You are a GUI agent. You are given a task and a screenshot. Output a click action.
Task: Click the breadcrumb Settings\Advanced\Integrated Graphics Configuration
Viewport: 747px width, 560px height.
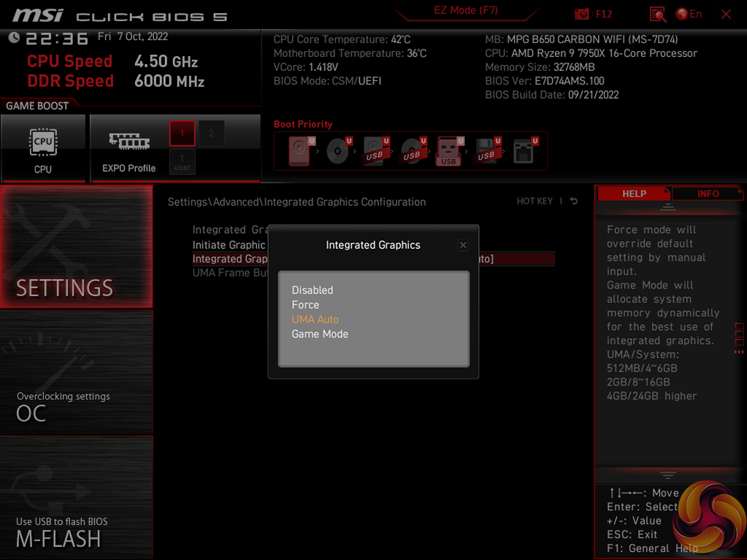[x=296, y=202]
